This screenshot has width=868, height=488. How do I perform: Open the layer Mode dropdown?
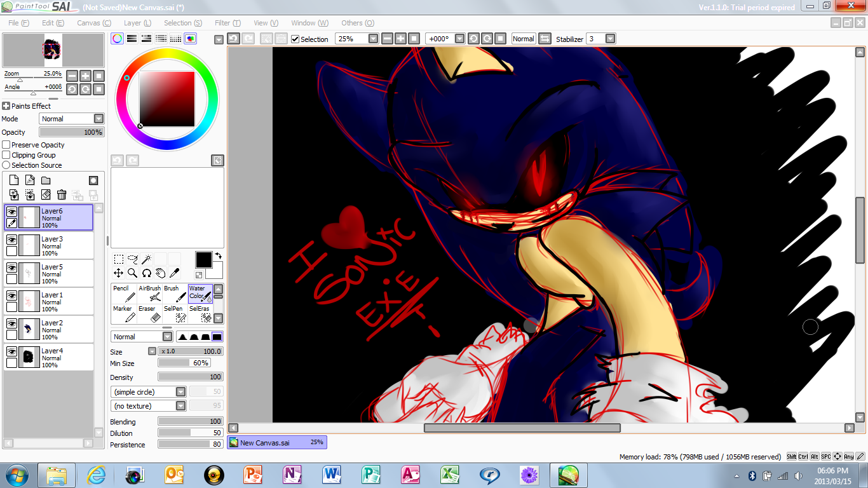[x=98, y=119]
